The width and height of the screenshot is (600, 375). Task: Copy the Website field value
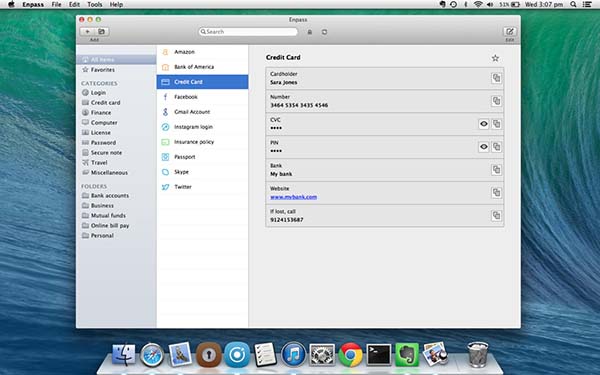[x=496, y=193]
